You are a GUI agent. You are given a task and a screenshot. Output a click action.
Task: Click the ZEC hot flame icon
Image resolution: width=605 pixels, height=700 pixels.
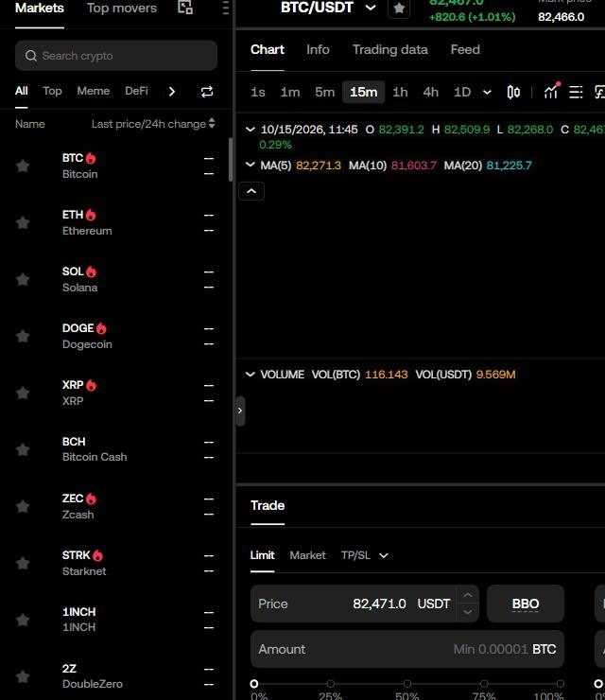(91, 499)
